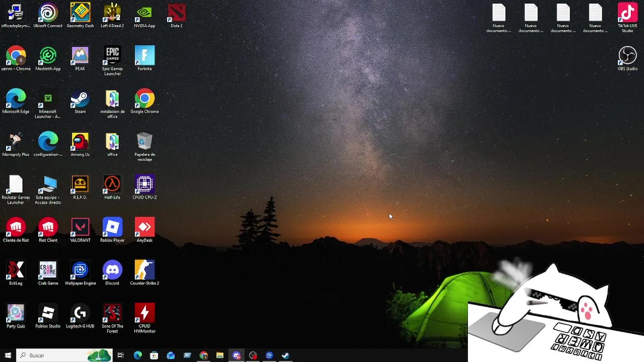Viewport: 644px width, 362px height.
Task: Open Steam from the taskbar
Action: [x=285, y=355]
